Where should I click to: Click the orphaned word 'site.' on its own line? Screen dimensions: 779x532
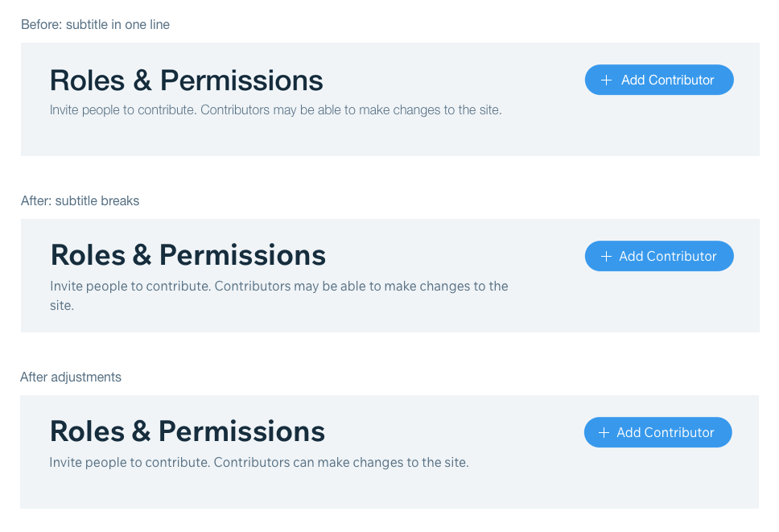[62, 306]
